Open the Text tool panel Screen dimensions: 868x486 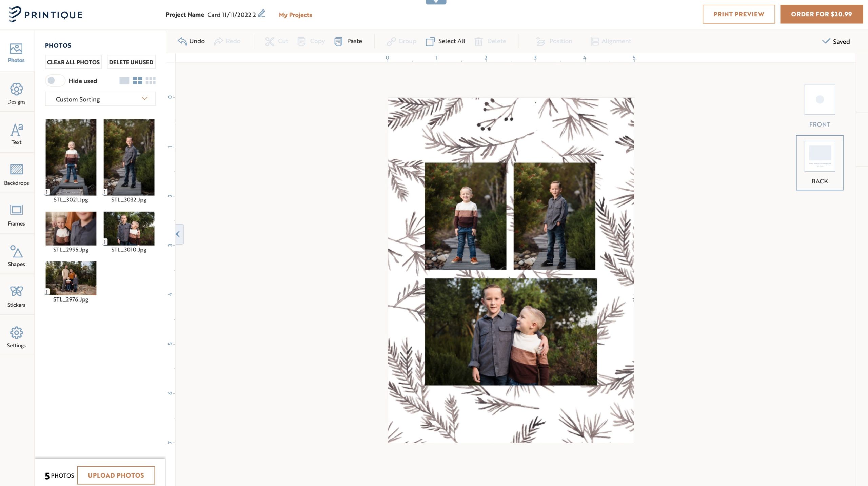[x=16, y=133]
